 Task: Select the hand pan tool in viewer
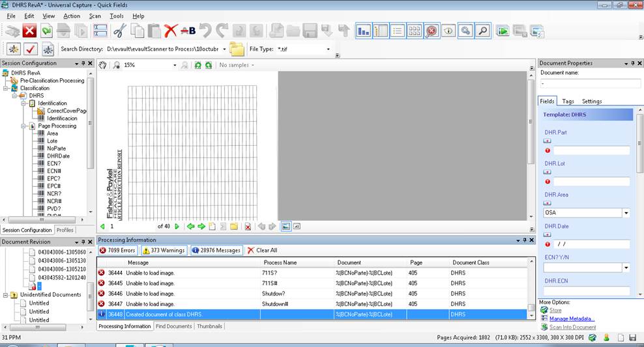click(102, 65)
